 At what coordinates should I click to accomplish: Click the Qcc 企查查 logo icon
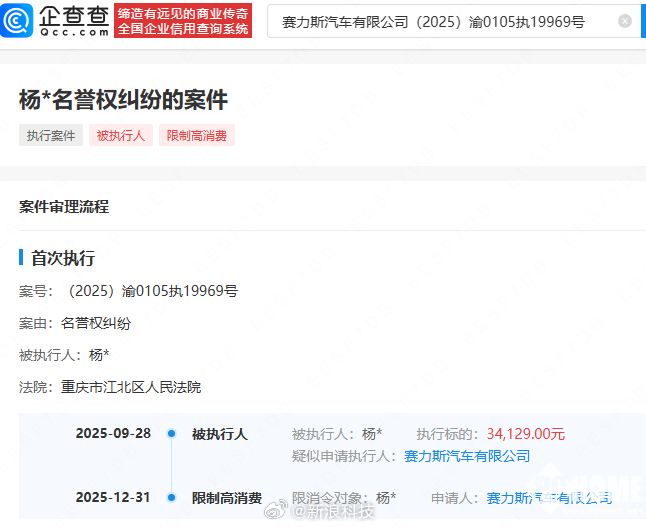coord(19,19)
